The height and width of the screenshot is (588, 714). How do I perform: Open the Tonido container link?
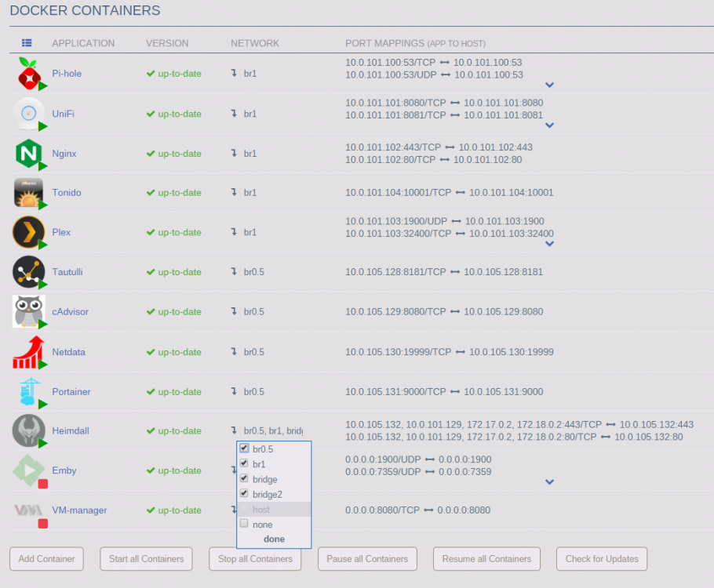(x=67, y=193)
